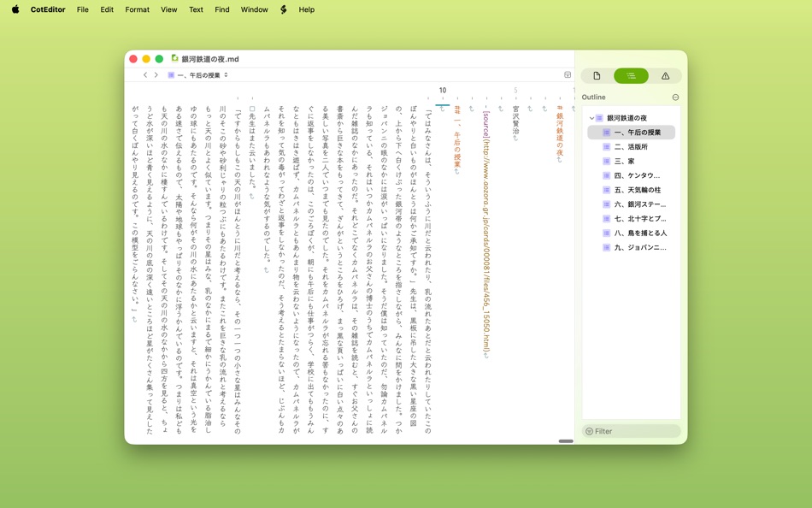This screenshot has height=508, width=812.
Task: Open the Help menu
Action: point(307,9)
